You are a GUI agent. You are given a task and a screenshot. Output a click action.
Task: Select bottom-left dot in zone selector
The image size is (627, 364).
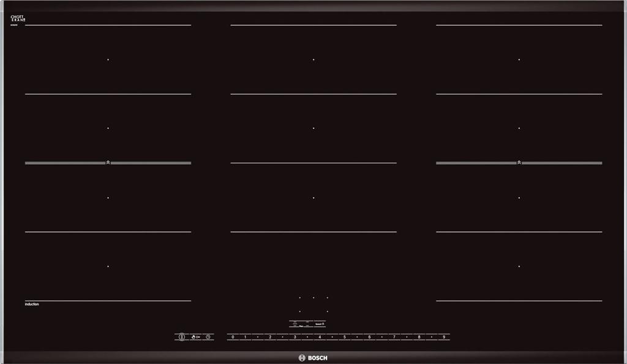coord(299,311)
